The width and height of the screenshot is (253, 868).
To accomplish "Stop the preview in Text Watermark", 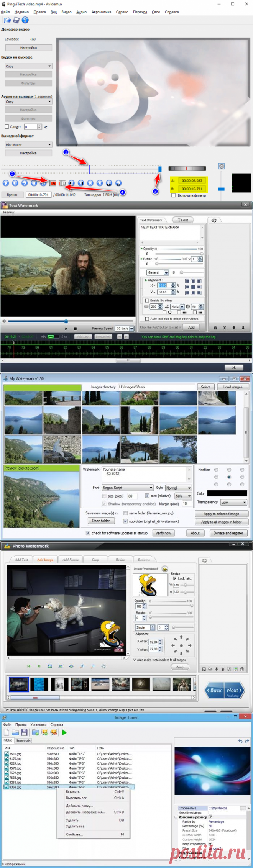I will tap(75, 329).
